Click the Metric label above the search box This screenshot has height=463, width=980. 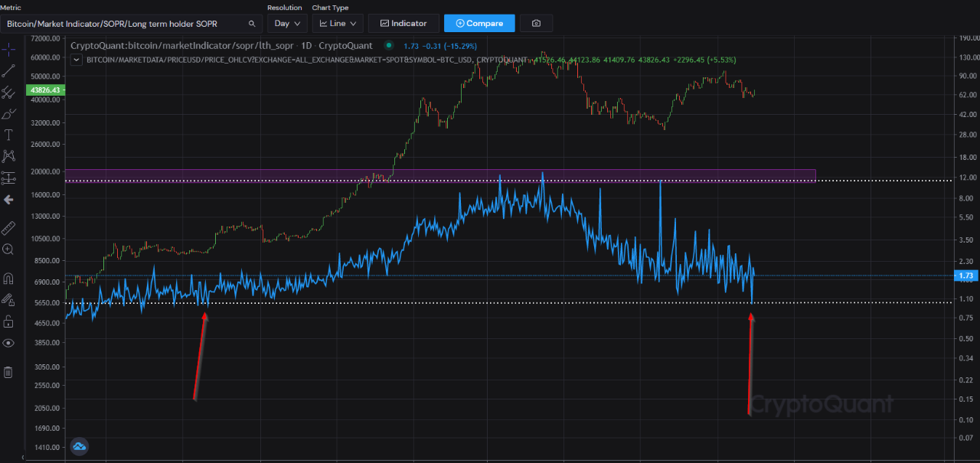coord(10,7)
